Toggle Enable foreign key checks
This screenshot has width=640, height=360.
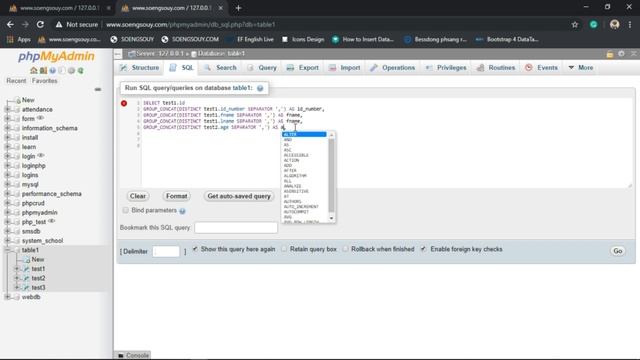tap(424, 249)
